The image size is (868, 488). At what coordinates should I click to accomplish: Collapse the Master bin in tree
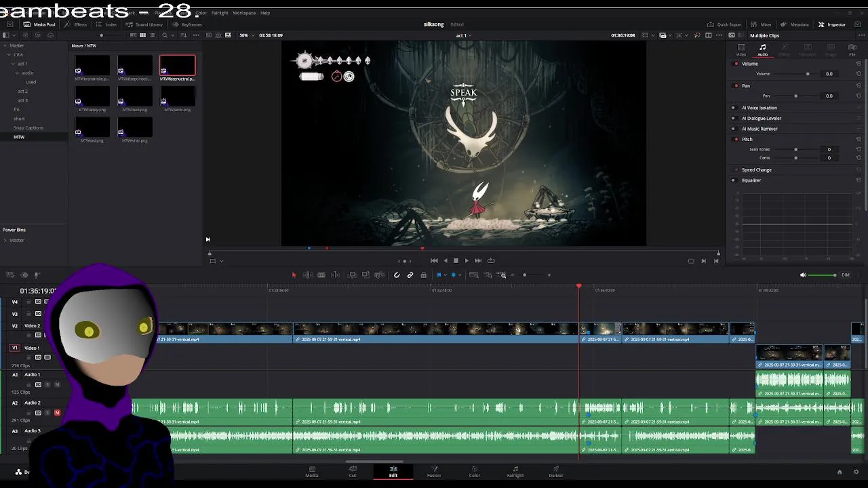[5, 45]
